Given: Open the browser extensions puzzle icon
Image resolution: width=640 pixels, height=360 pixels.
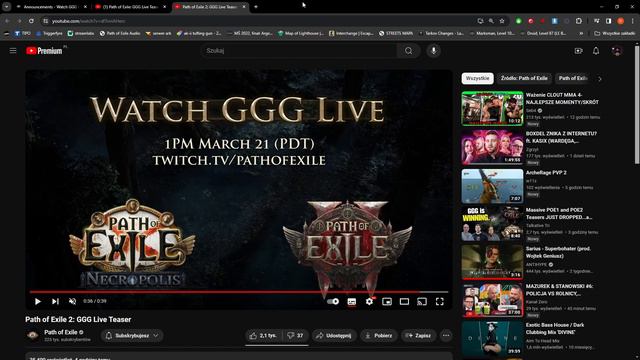Looking at the screenshot, I should (579, 21).
